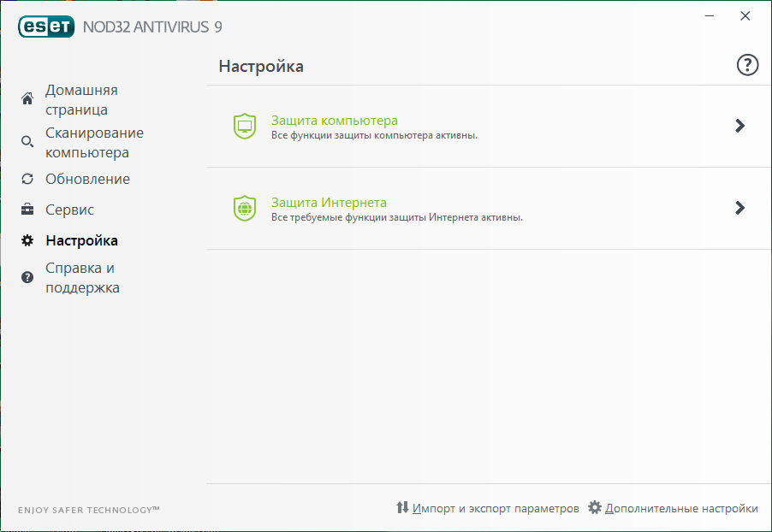Click the question mark icon beside Справка и поддержка
Viewport: 772px width, 532px height.
point(27,277)
